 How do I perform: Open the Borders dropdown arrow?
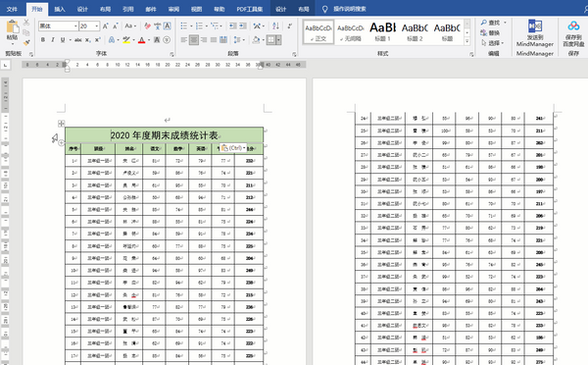coord(278,40)
